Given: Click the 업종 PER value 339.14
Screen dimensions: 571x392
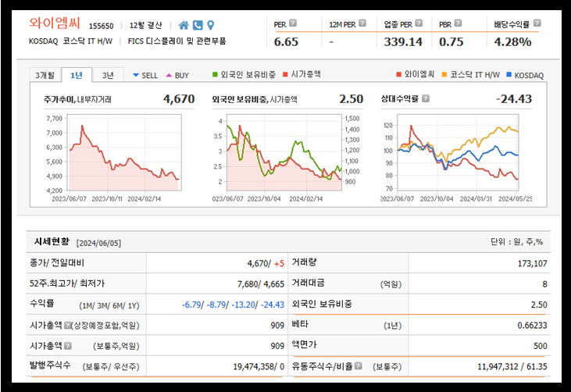Looking at the screenshot, I should pyautogui.click(x=403, y=42).
